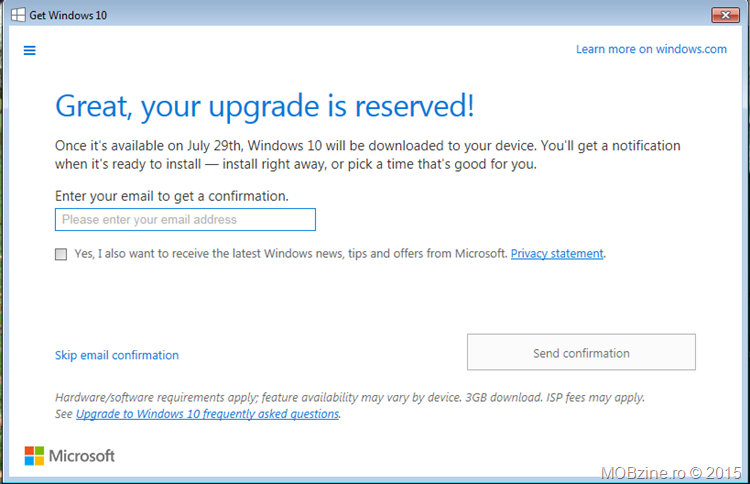Open Upgrade to Windows 10 frequently asked questions
This screenshot has height=484, width=750.
207,414
